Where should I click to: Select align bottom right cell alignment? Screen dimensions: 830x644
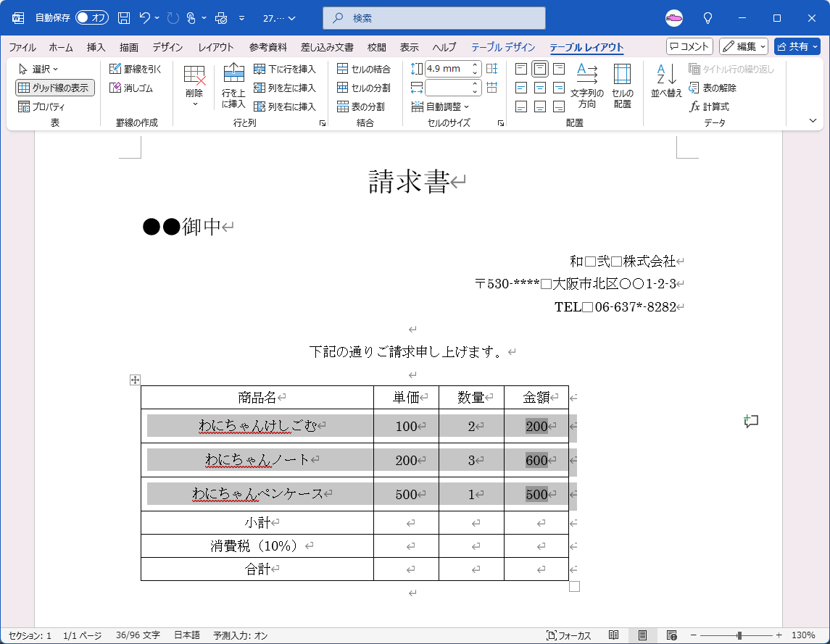pos(559,107)
